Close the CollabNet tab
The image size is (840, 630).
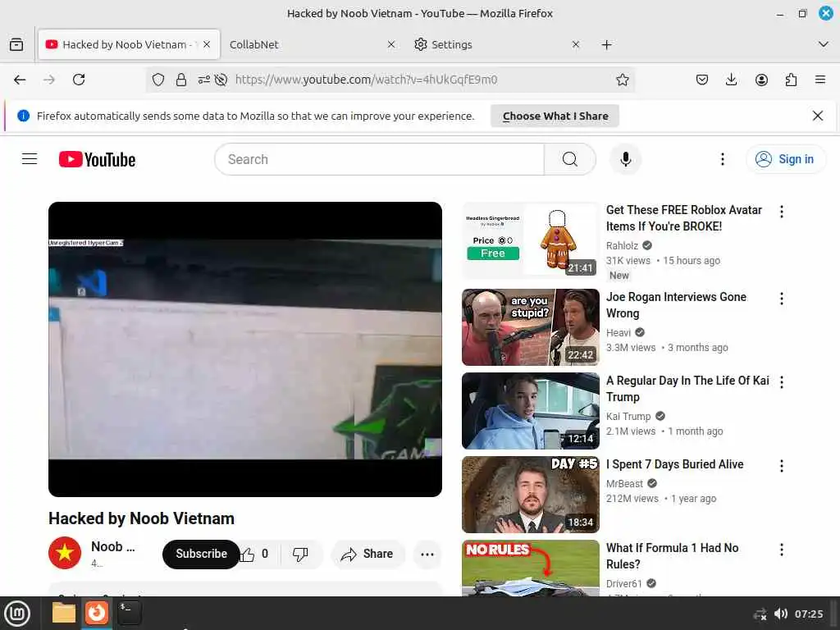pos(391,44)
